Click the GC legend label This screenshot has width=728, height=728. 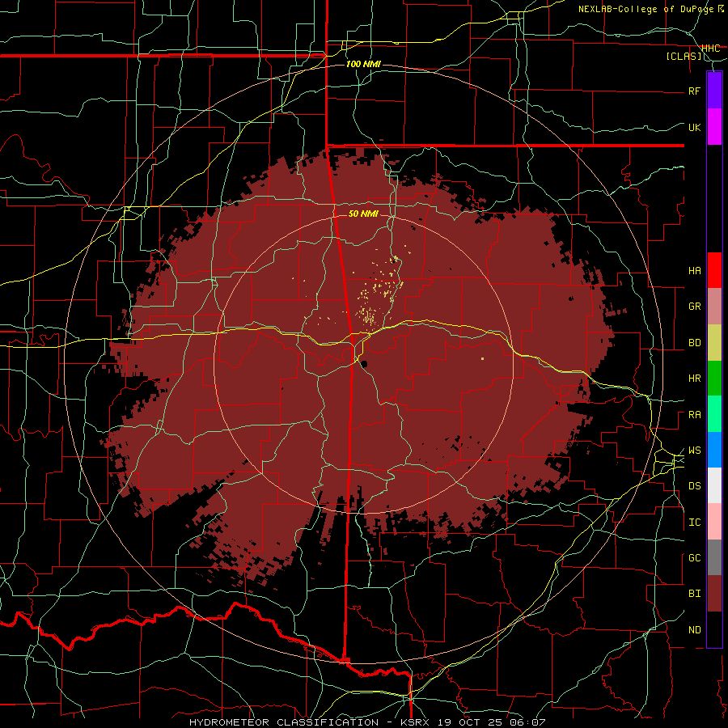tap(695, 558)
